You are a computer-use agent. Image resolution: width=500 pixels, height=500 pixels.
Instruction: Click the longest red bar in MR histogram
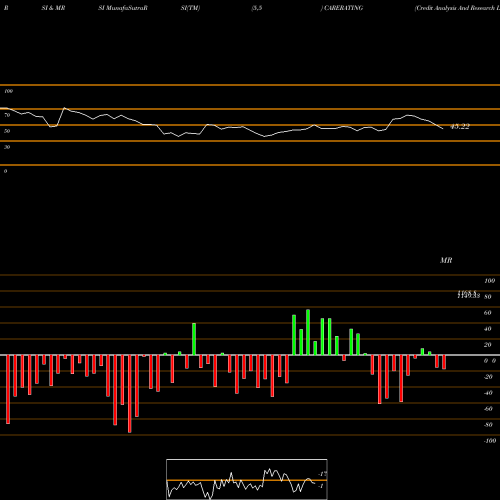(x=130, y=394)
